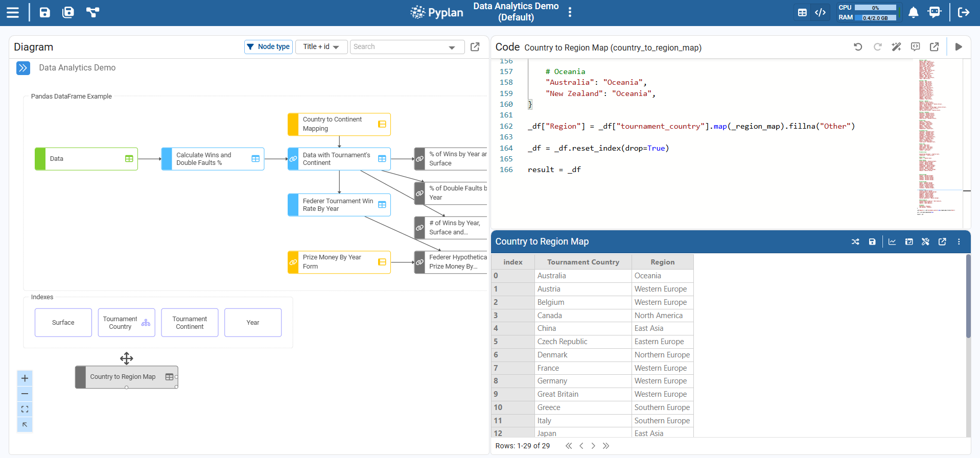The image size is (980, 458).
Task: Open the Title + id dropdown
Action: click(321, 46)
